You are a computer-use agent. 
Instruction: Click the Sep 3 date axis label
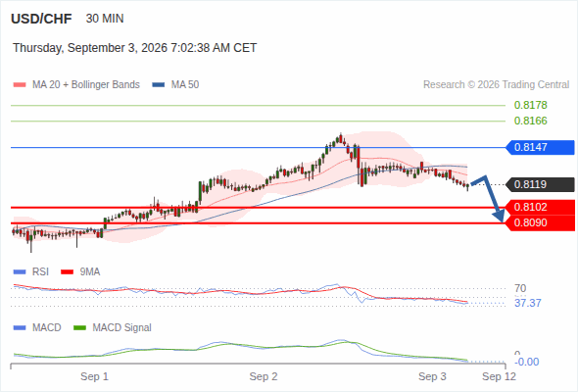(432, 377)
